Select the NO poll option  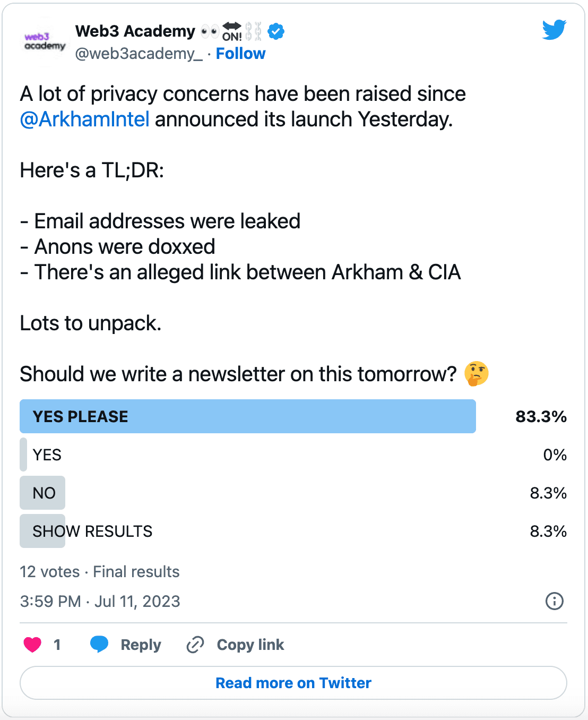(293, 493)
